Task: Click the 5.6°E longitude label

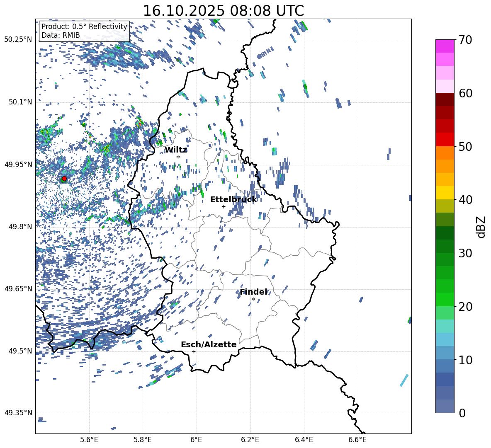Action: point(89,440)
